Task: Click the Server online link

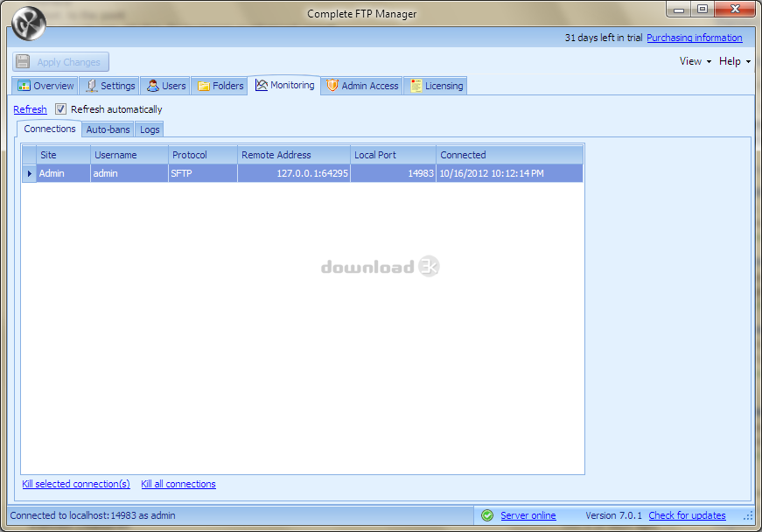Action: [528, 515]
